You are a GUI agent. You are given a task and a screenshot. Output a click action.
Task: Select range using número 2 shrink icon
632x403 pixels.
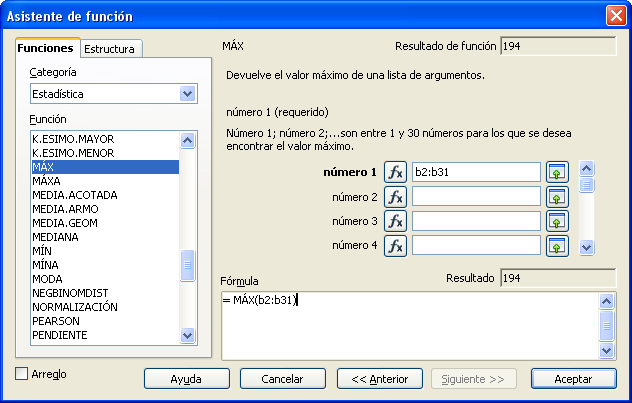557,196
